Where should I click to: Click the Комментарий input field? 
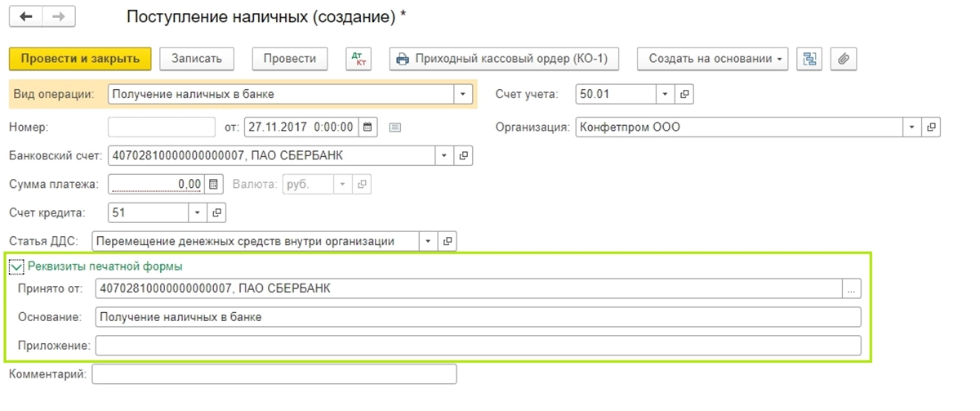(274, 374)
